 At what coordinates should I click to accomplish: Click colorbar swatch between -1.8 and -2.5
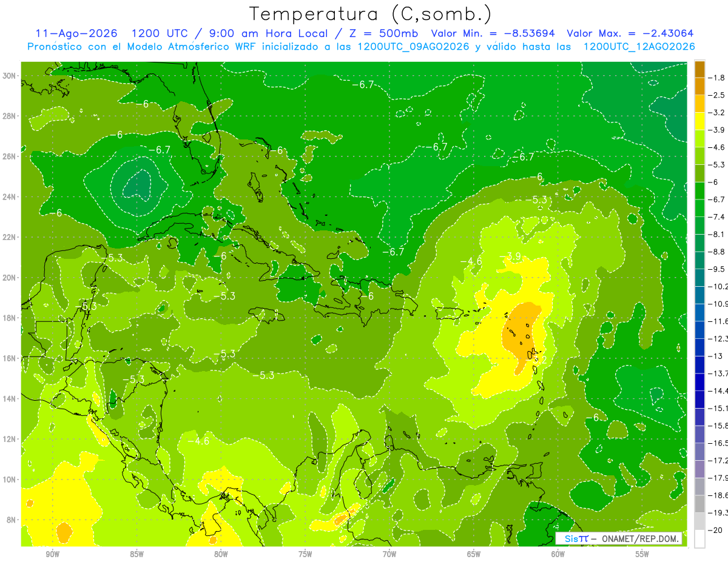[699, 86]
